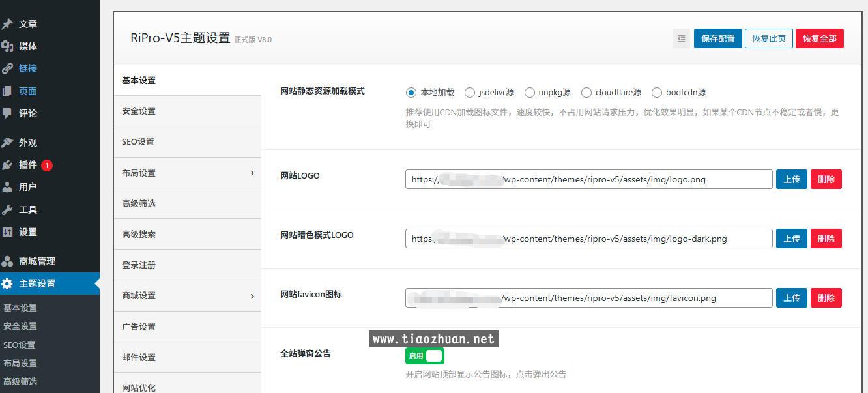
Task: Click the 网站LOGO URL input field
Action: [x=588, y=179]
